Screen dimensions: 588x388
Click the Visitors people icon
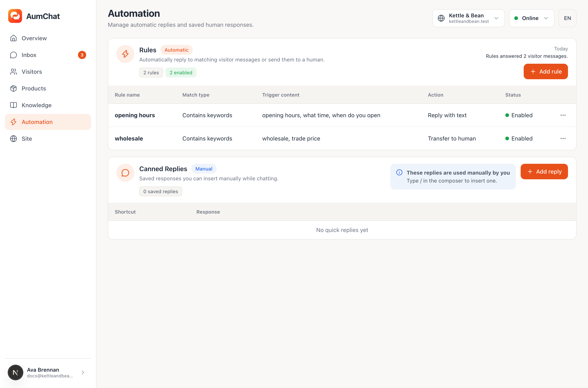13,72
